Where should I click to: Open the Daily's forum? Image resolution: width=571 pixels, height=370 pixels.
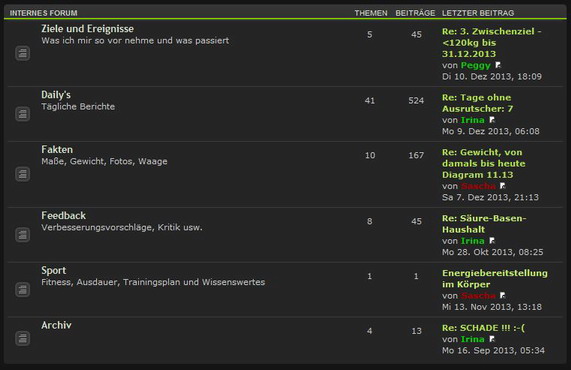click(x=56, y=95)
